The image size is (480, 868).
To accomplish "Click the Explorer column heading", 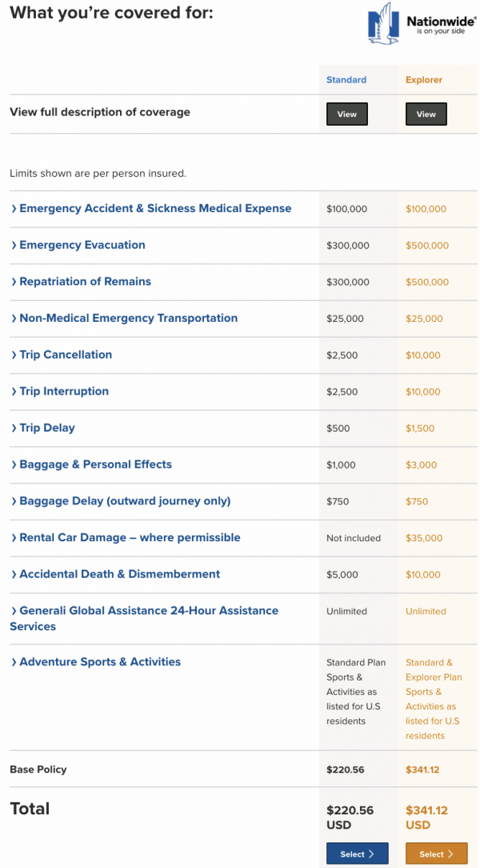I will (x=424, y=80).
